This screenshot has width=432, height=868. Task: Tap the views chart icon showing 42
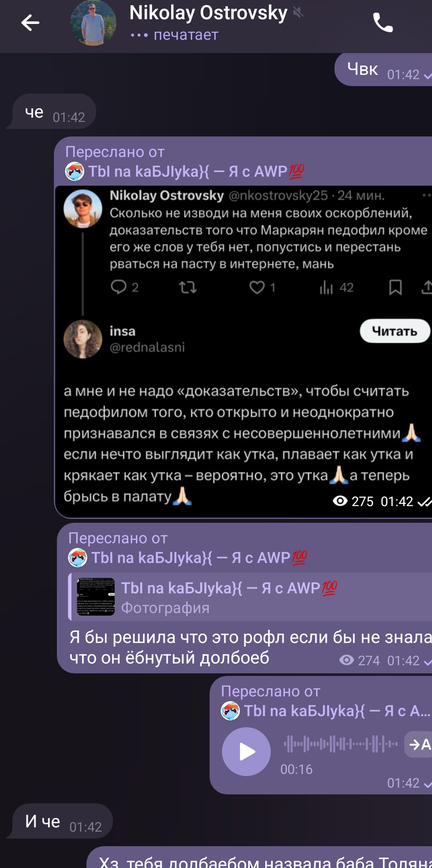coord(326,287)
